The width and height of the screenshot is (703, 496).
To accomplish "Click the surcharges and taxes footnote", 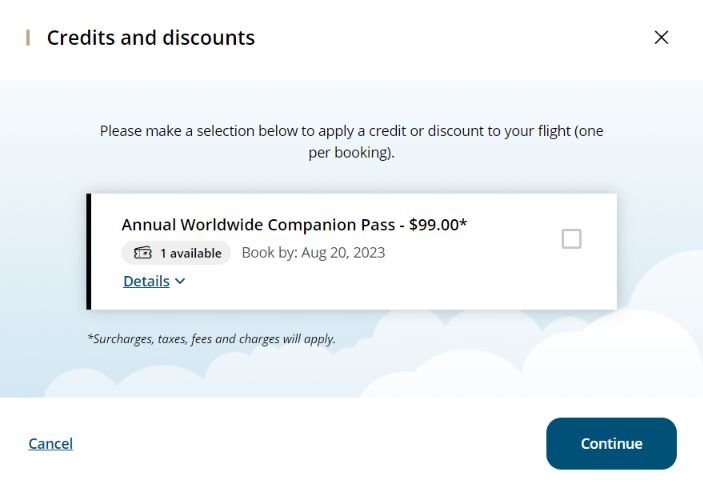I will click(x=212, y=339).
